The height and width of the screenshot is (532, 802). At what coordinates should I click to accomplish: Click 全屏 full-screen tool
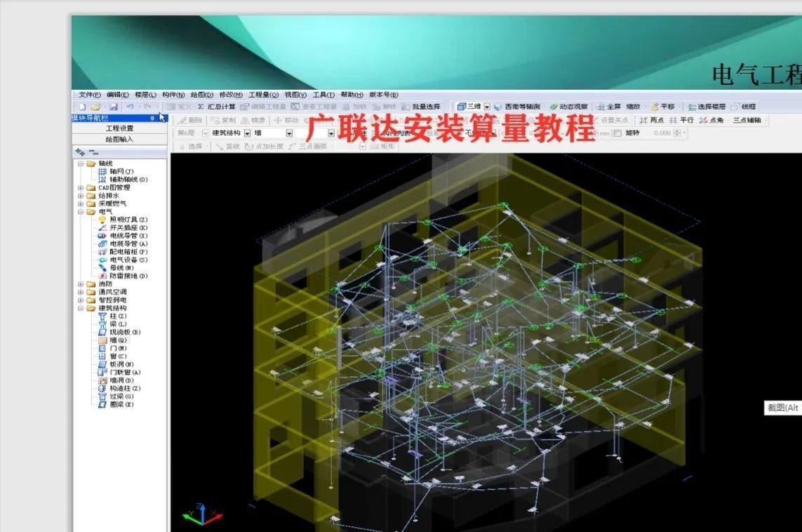(x=608, y=107)
